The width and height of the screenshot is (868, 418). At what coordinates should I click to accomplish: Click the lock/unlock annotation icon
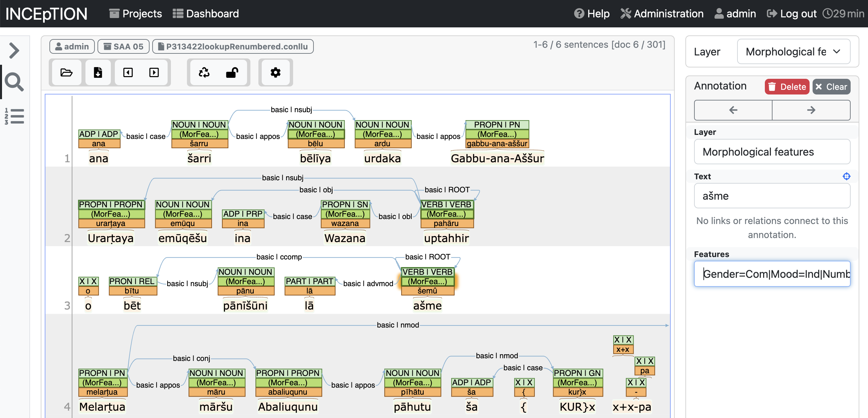(x=232, y=72)
